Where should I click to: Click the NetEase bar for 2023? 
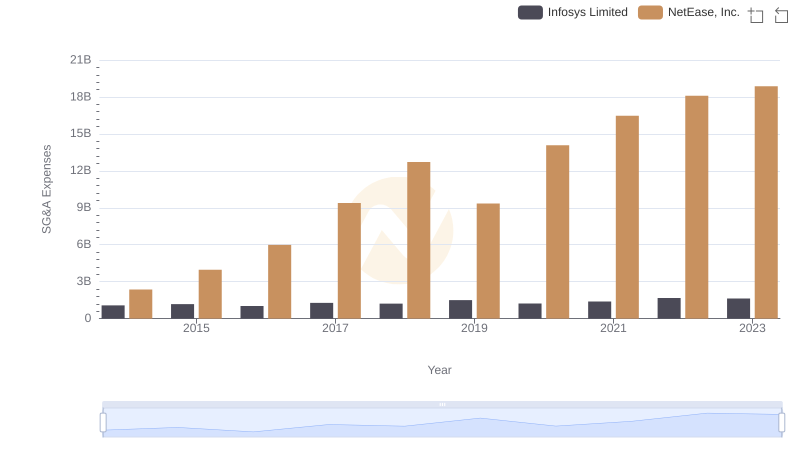pos(766,202)
